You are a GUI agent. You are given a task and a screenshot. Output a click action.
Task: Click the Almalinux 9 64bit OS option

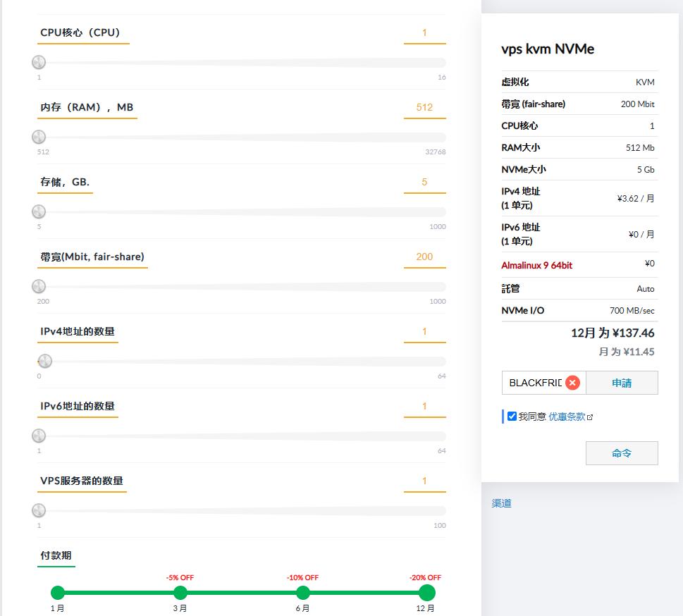click(x=536, y=265)
